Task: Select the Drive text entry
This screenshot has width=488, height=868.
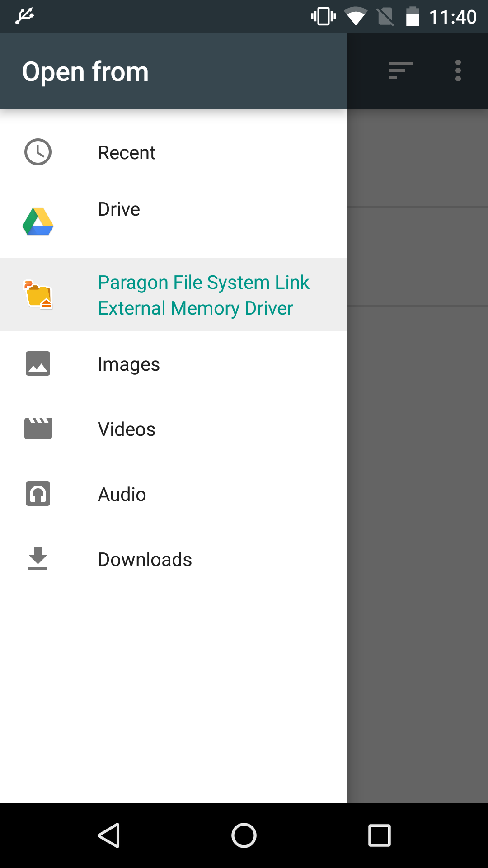Action: point(119,209)
